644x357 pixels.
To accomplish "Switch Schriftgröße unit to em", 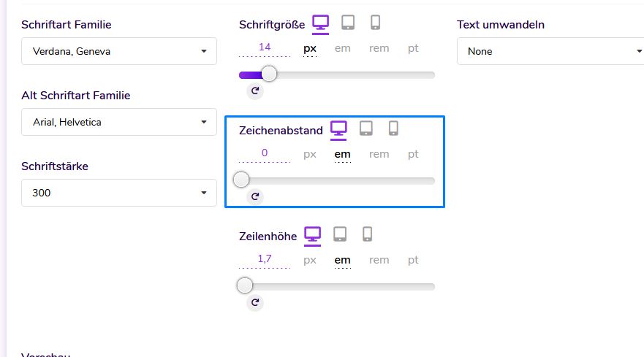I will [342, 48].
